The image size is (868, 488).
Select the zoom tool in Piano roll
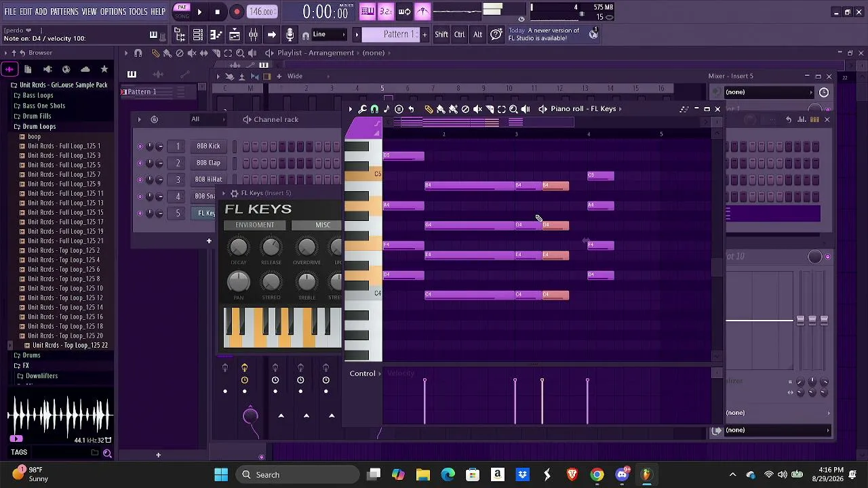pyautogui.click(x=513, y=109)
